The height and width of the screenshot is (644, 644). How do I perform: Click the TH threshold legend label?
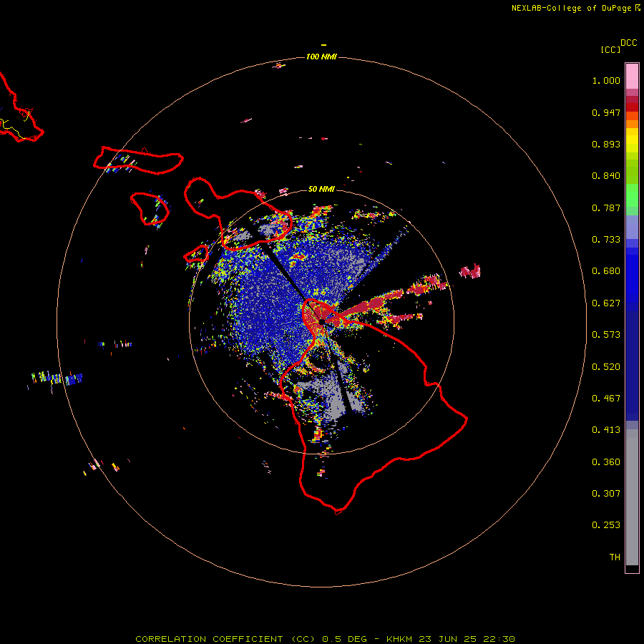pyautogui.click(x=615, y=557)
